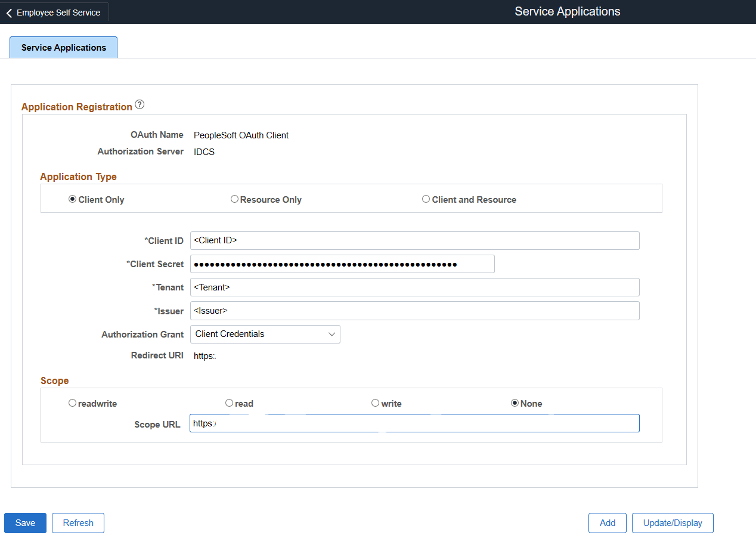Open the Client Credentials dropdown
The width and height of the screenshot is (756, 557).
265,334
